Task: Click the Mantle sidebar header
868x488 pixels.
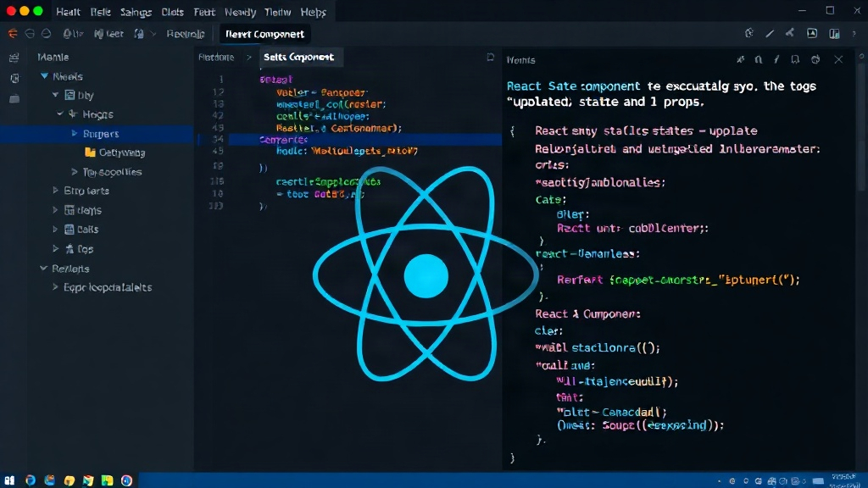Action: pos(53,57)
